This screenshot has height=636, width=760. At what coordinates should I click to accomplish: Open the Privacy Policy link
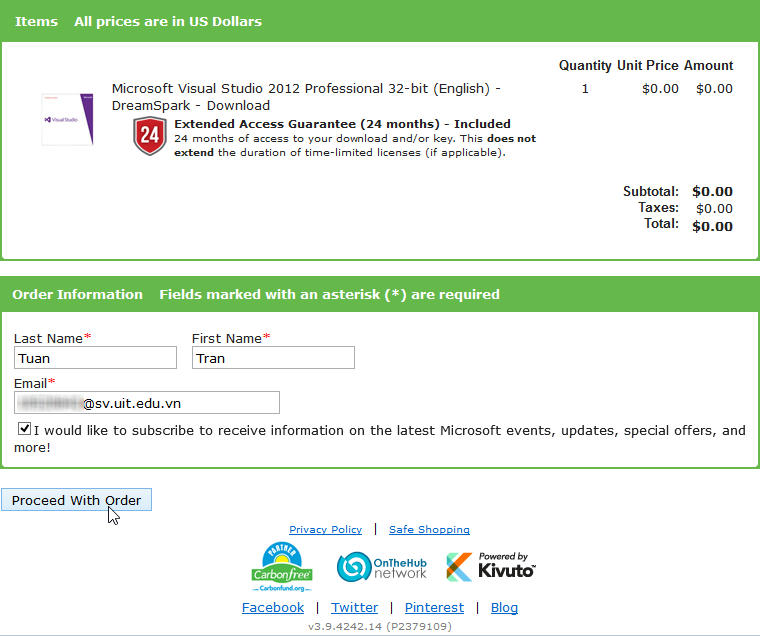(325, 529)
